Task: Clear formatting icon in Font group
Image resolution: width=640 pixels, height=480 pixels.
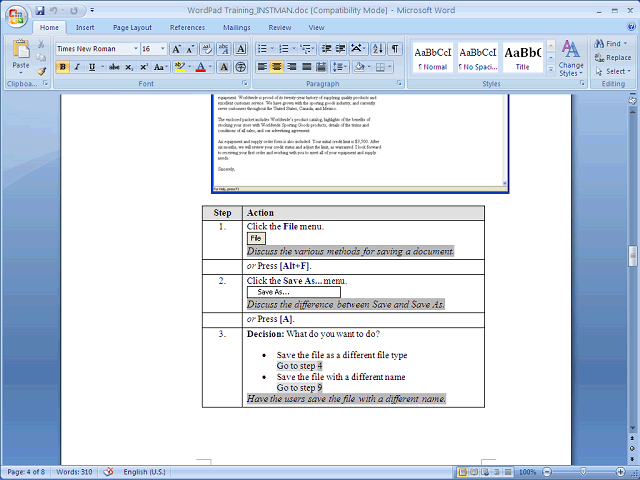Action: coord(207,49)
